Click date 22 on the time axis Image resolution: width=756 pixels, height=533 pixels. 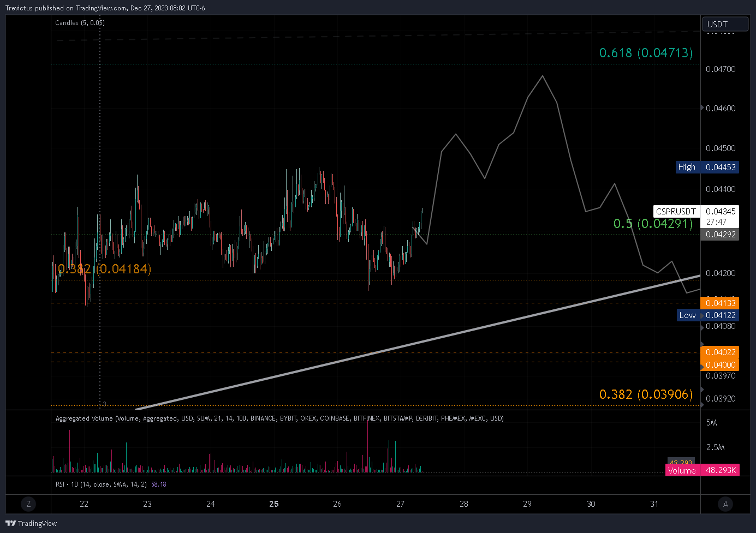84,504
